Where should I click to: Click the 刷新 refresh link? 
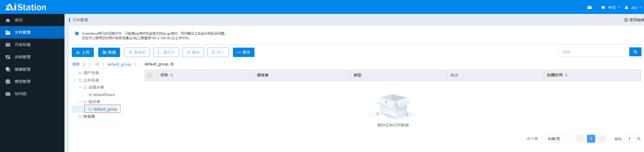pos(76,64)
